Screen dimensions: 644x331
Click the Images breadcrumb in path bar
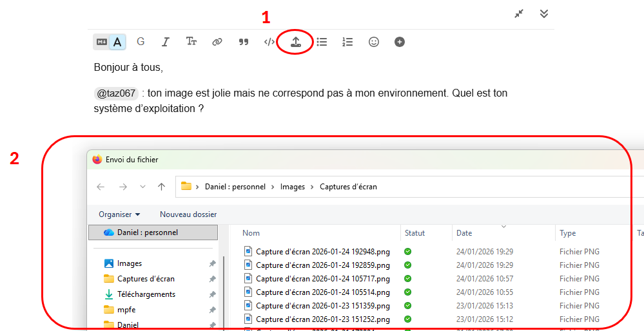click(x=292, y=187)
